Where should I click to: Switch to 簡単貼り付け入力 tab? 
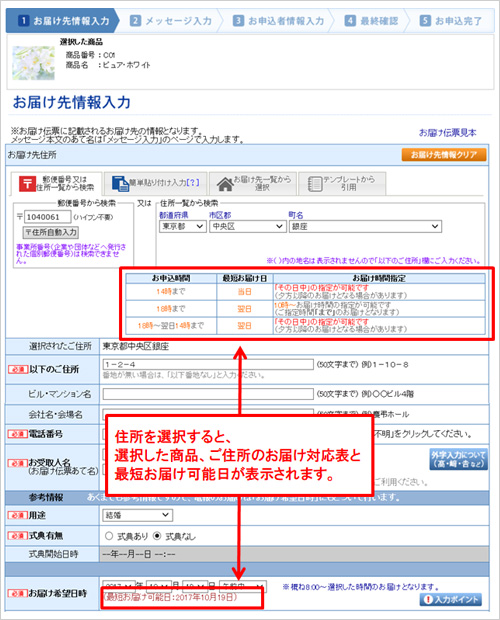[156, 183]
